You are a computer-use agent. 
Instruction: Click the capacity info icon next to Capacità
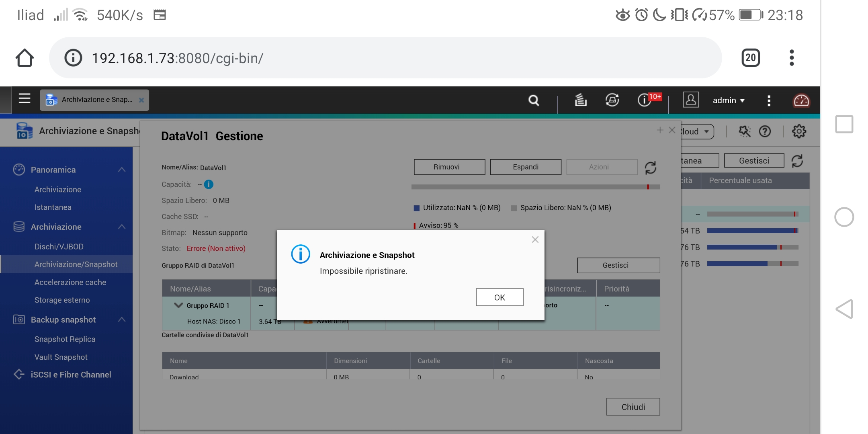pos(209,184)
